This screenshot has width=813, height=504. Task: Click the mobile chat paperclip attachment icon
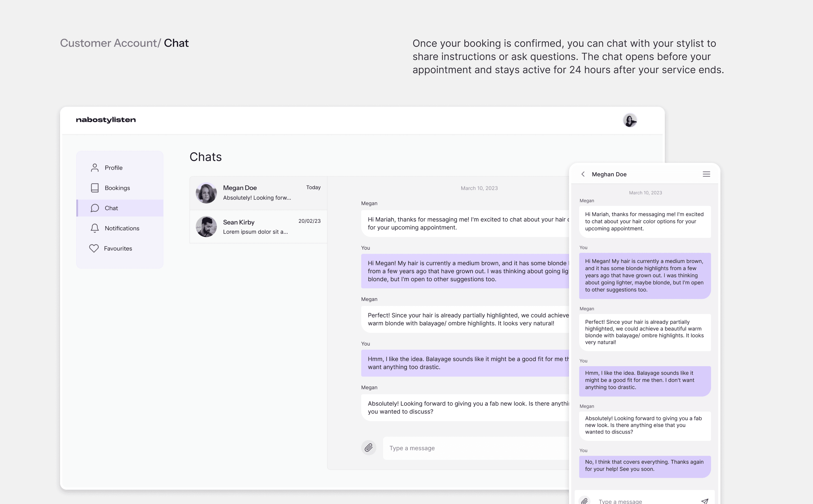(x=584, y=501)
